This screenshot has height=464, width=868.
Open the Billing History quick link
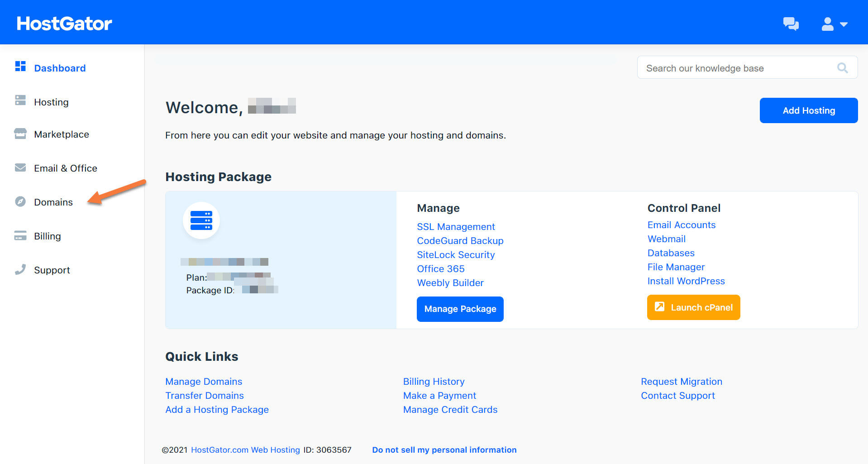click(x=434, y=382)
